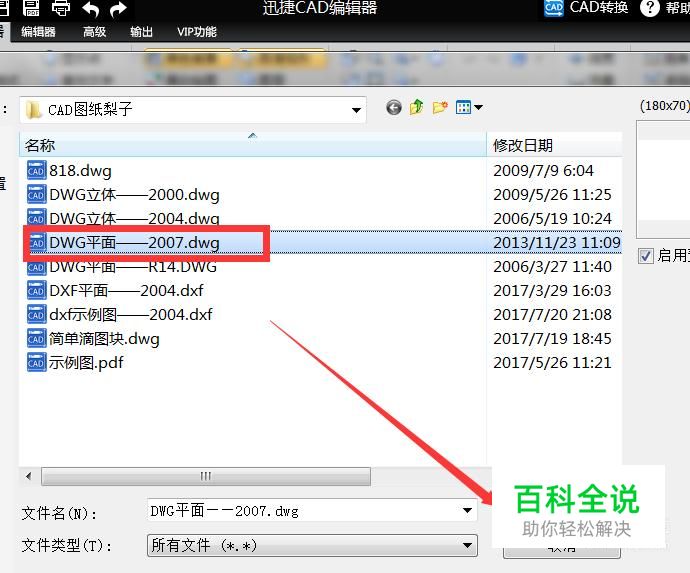The width and height of the screenshot is (690, 573).
Task: Select the file DWG平面——2007.dwg
Action: tap(134, 242)
